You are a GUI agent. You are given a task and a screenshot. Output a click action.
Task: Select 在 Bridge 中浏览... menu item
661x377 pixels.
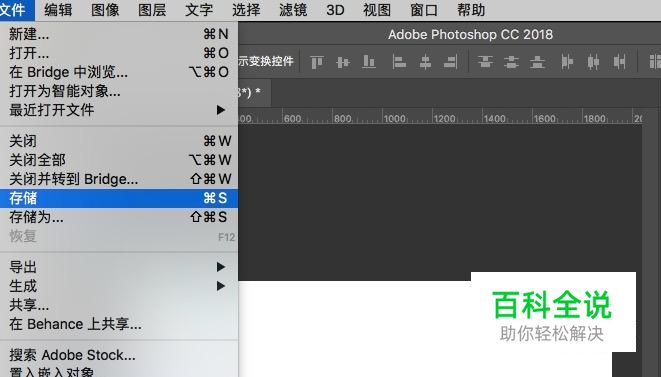click(119, 72)
